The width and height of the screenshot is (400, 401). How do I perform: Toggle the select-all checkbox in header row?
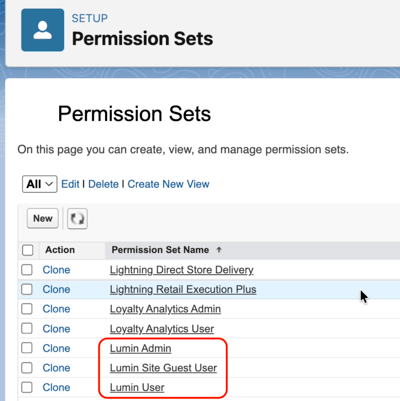pos(27,250)
